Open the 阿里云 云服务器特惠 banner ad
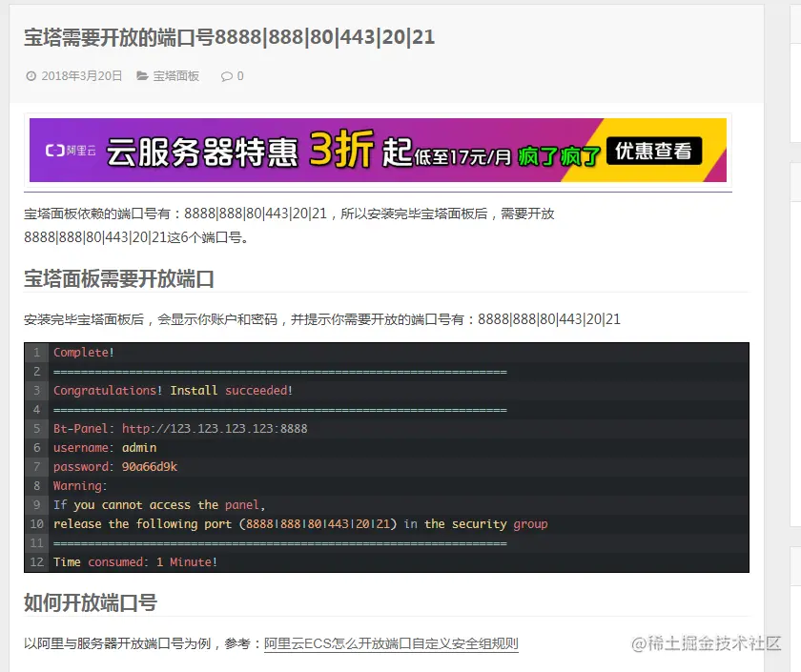The height and width of the screenshot is (672, 801). coord(378,151)
